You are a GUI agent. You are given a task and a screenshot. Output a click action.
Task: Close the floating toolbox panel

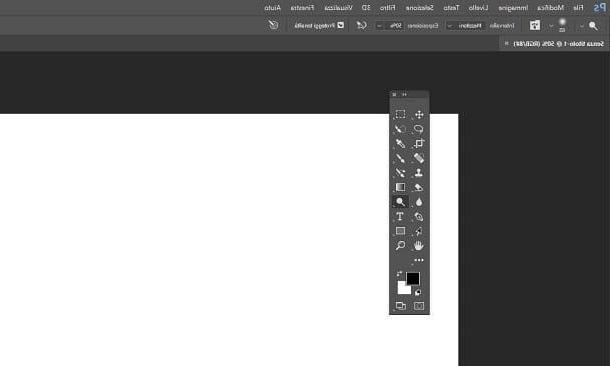pos(394,94)
